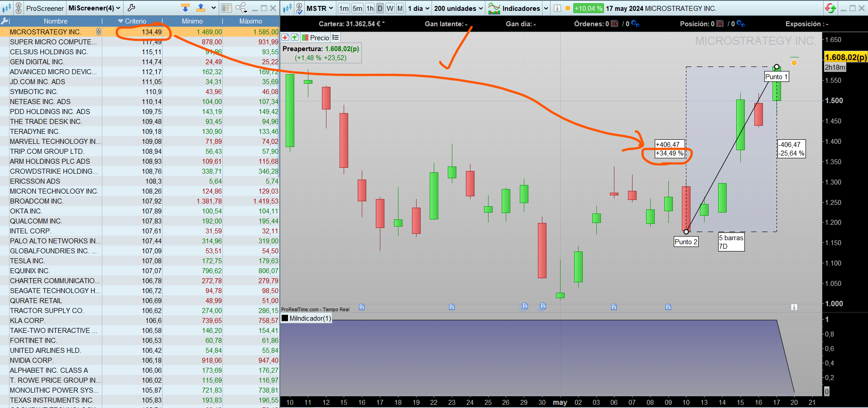The image size is (868, 408).
Task: Click the stacked notes icon under the 29 date
Action: (x=524, y=306)
